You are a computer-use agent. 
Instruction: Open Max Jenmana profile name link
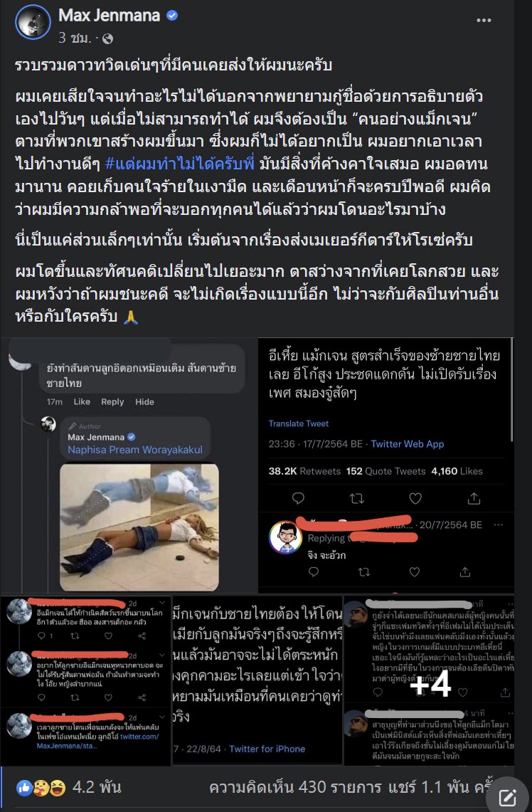[x=110, y=16]
